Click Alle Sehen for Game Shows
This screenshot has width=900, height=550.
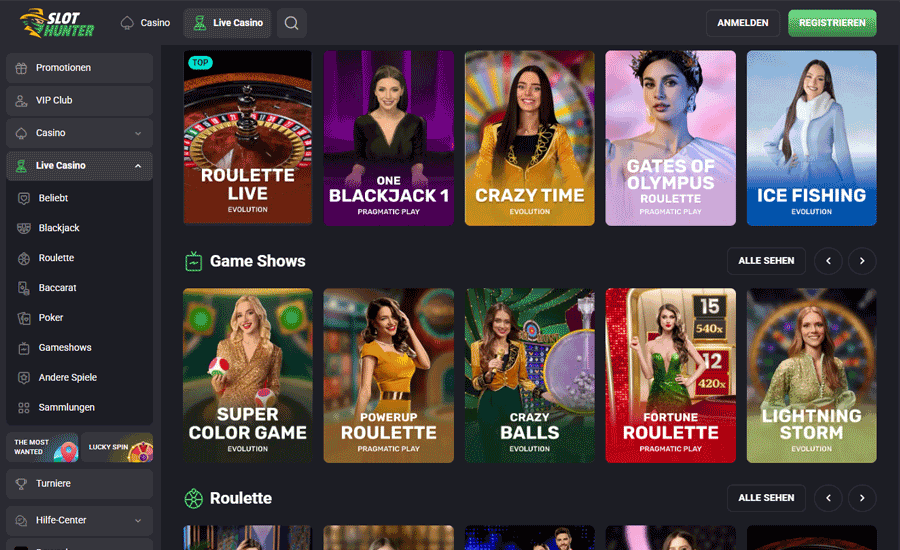pyautogui.click(x=766, y=261)
